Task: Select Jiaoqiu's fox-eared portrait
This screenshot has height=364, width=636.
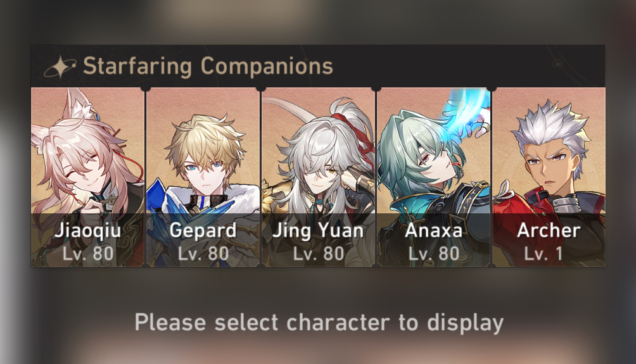Action: pos(87,177)
